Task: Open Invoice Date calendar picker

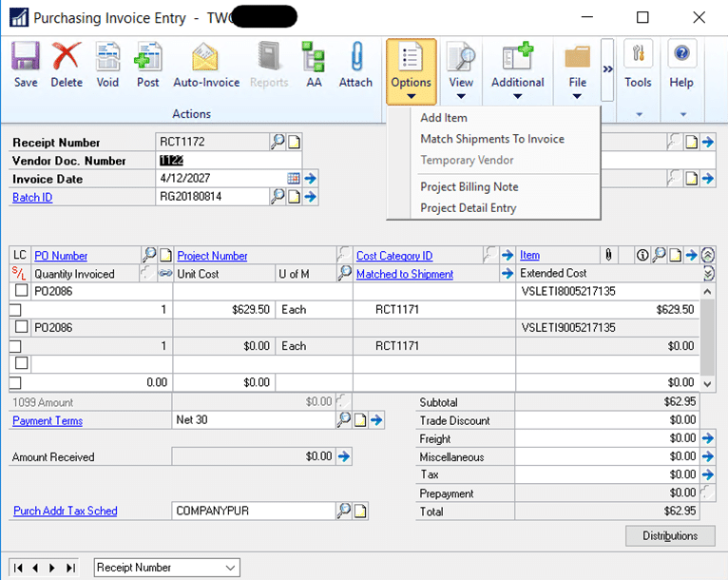Action: (294, 179)
